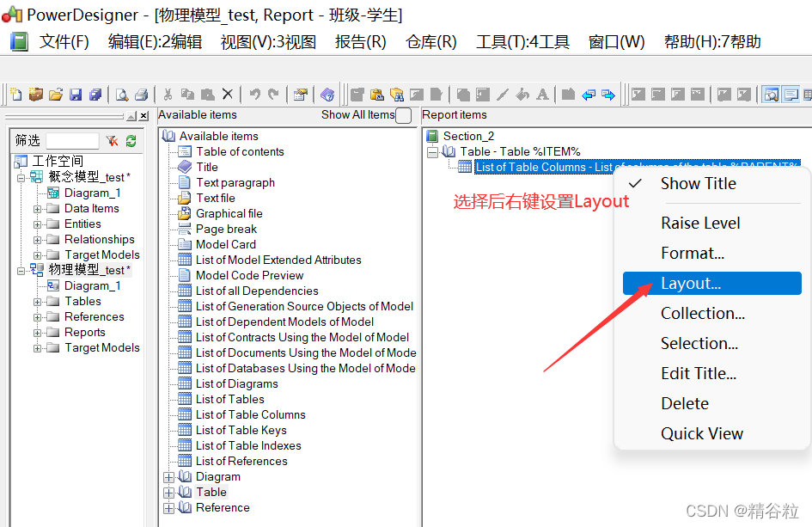The height and width of the screenshot is (527, 812).
Task: Open the 视图(V) menu
Action: point(268,41)
